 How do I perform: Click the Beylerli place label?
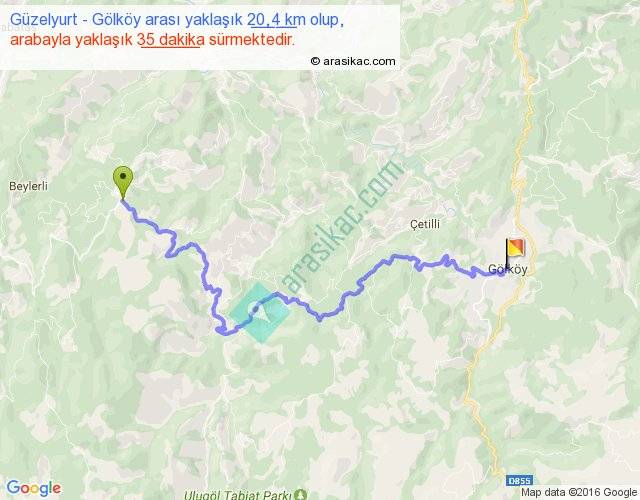pos(28,186)
